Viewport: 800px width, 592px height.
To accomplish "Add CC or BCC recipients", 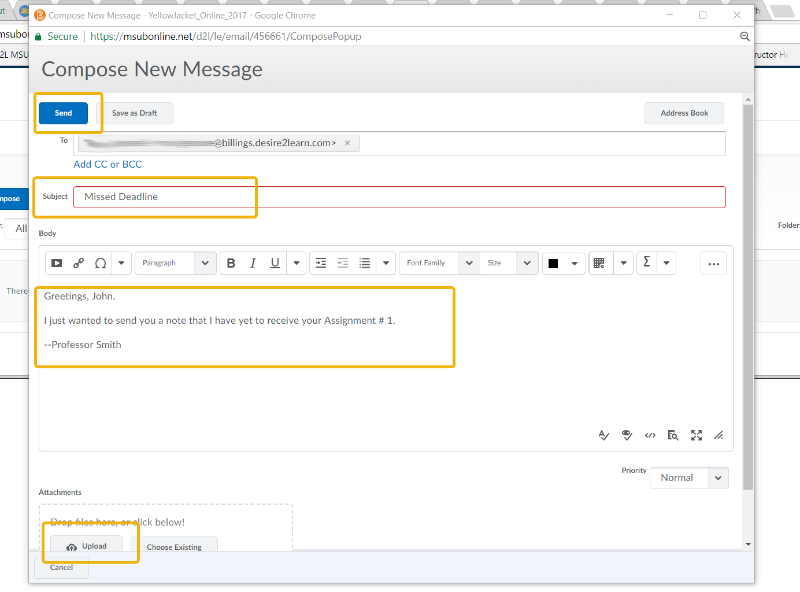I will (107, 164).
